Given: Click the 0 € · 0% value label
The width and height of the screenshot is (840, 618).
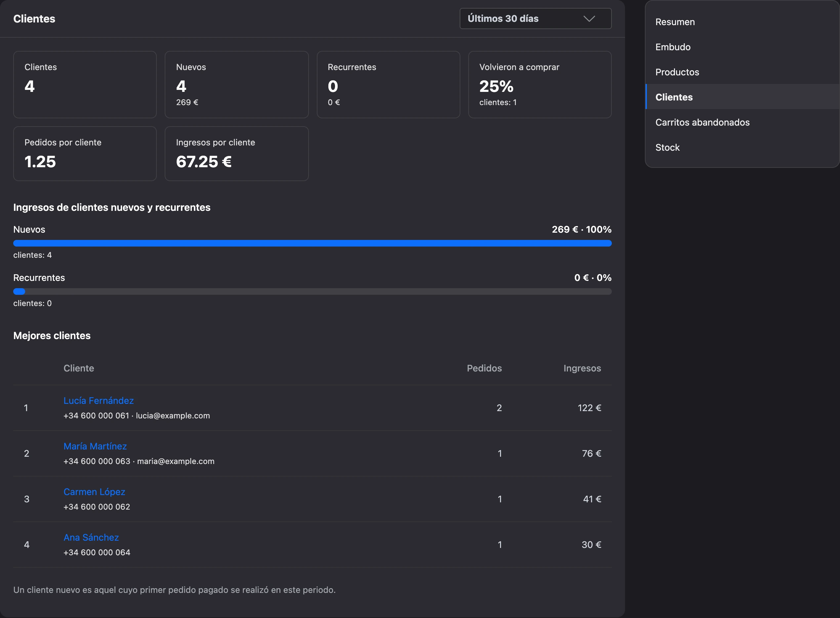Looking at the screenshot, I should pos(593,278).
